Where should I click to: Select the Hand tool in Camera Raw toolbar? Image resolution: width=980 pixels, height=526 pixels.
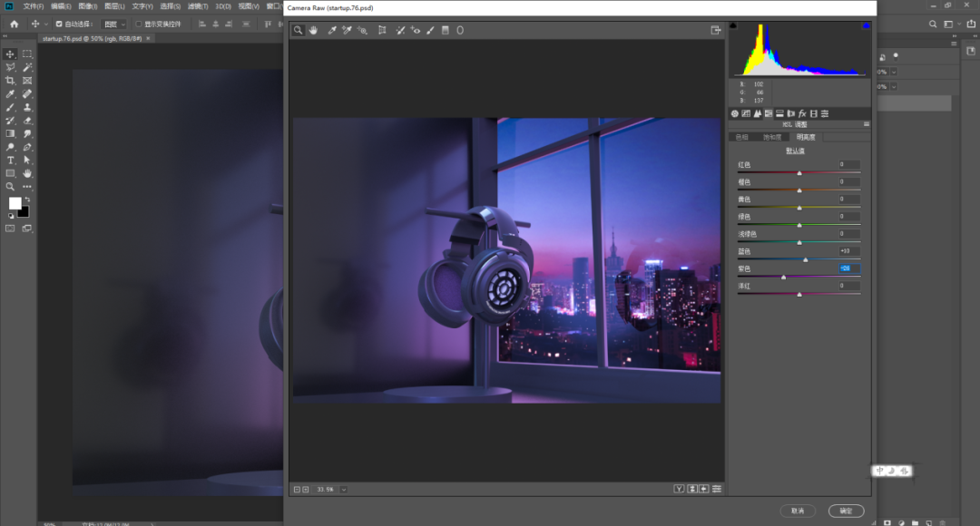click(313, 30)
